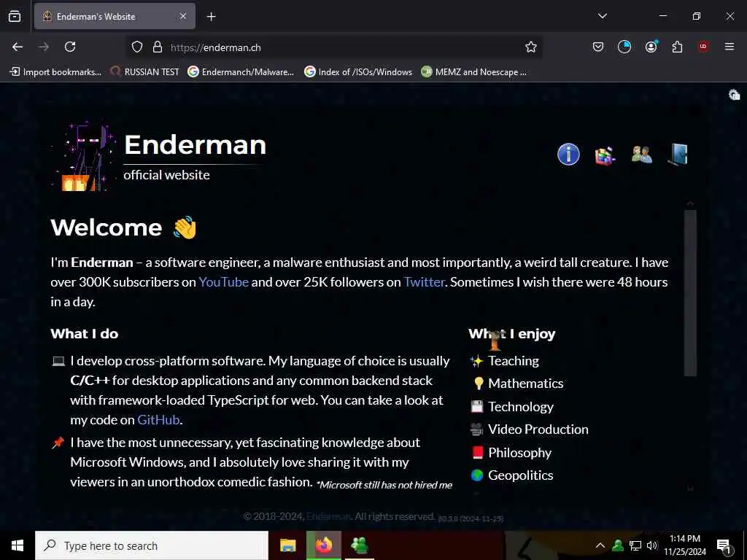The width and height of the screenshot is (747, 560).
Task: Click the Windows taskbar search box
Action: pyautogui.click(x=152, y=545)
